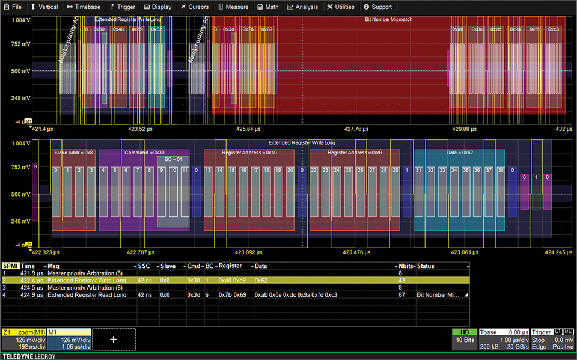
Task: Open the Vertical menu
Action: tap(44, 7)
